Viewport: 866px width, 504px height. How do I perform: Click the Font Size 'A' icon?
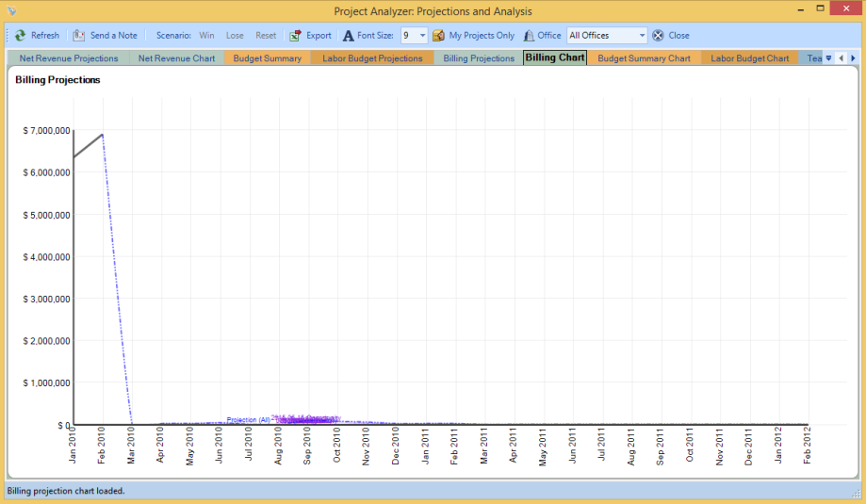[x=348, y=36]
